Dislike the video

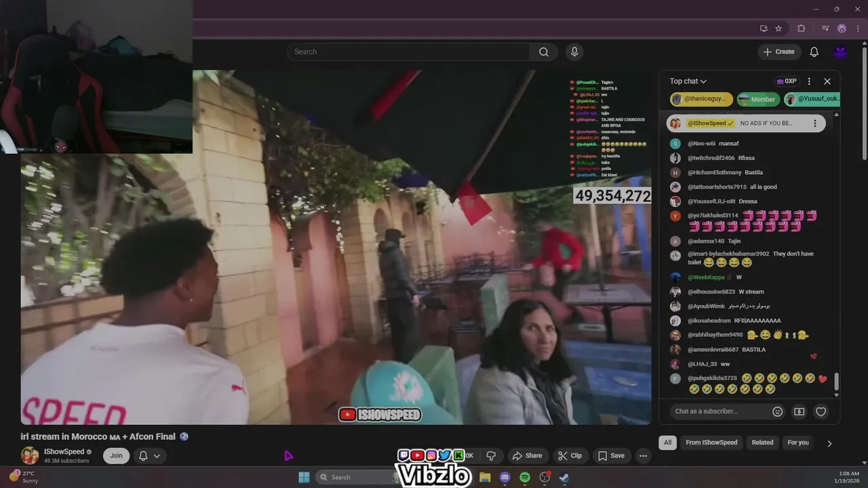pos(491,455)
